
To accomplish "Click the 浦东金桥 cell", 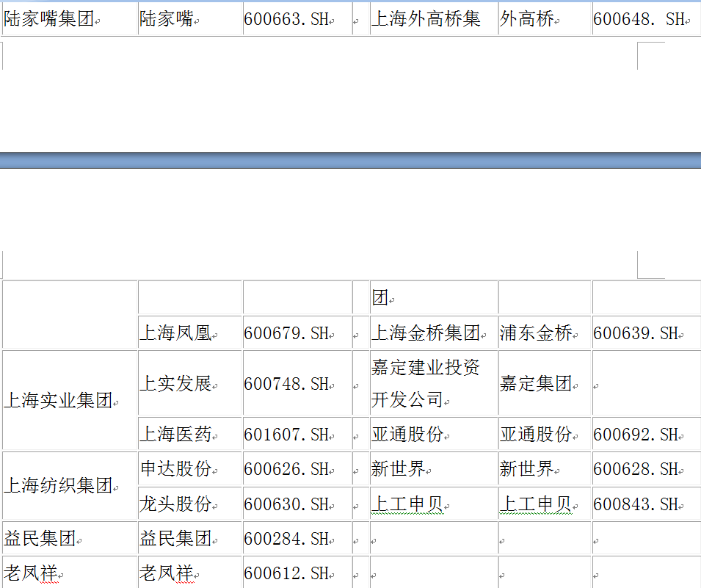I will pyautogui.click(x=545, y=333).
